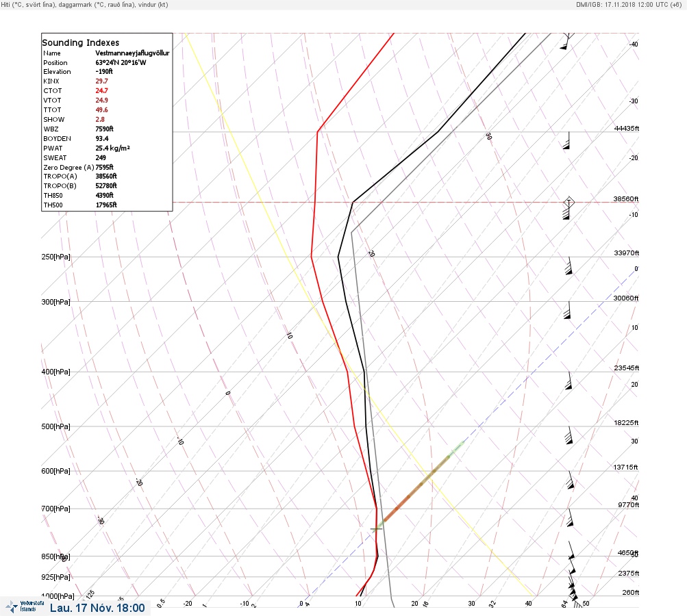Click the TH850 value 4390ft

coord(104,195)
